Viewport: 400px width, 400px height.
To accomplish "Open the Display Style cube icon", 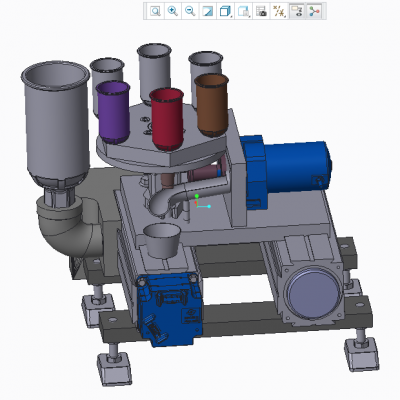I will tap(225, 11).
